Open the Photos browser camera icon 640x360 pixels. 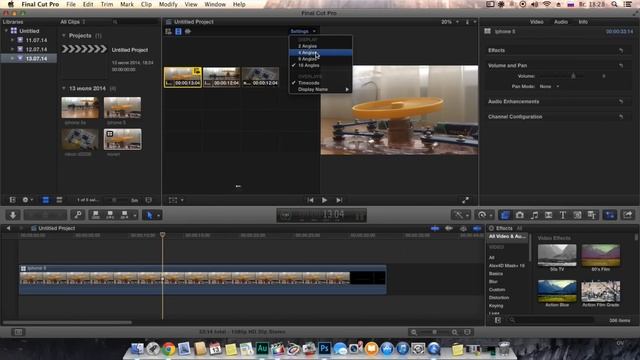[x=519, y=215]
